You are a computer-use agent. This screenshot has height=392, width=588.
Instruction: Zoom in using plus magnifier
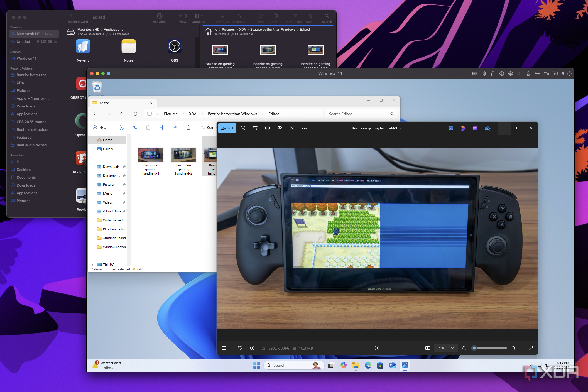(514, 348)
